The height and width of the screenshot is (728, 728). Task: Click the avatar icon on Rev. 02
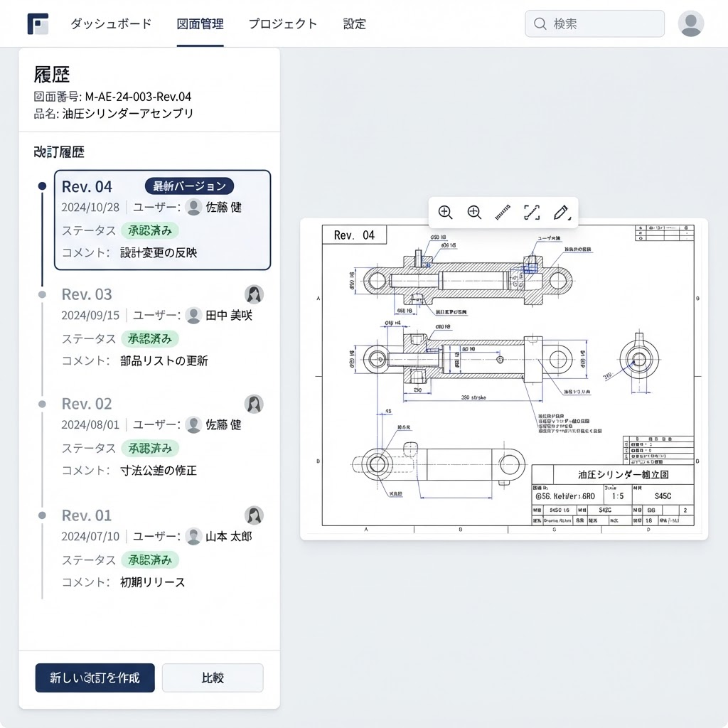(x=254, y=404)
